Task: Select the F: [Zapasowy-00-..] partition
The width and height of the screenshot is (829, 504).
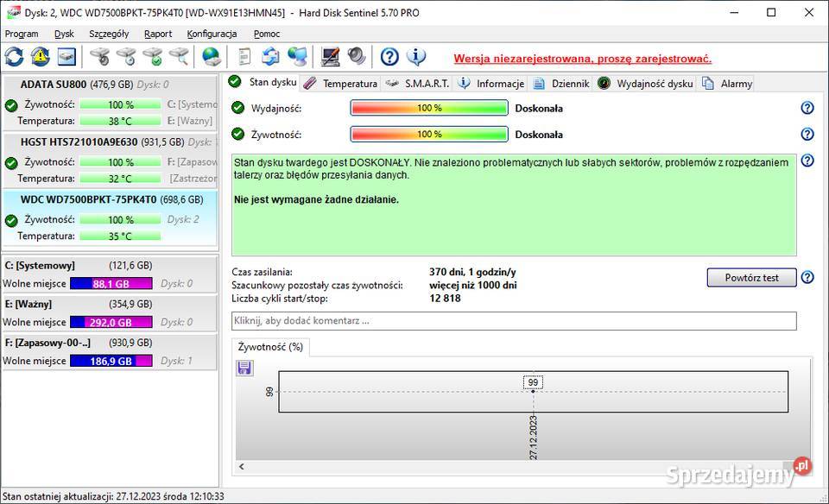Action: pos(110,351)
